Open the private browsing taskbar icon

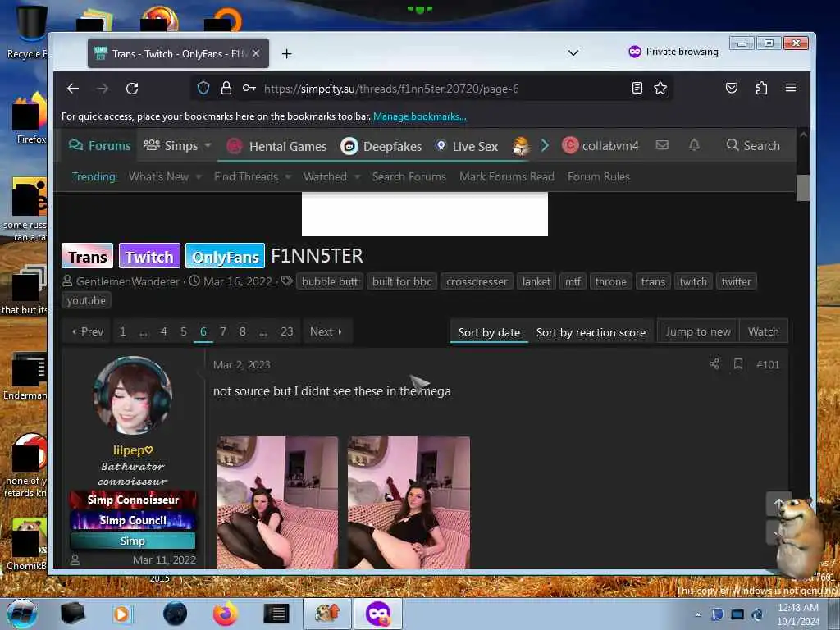378,614
